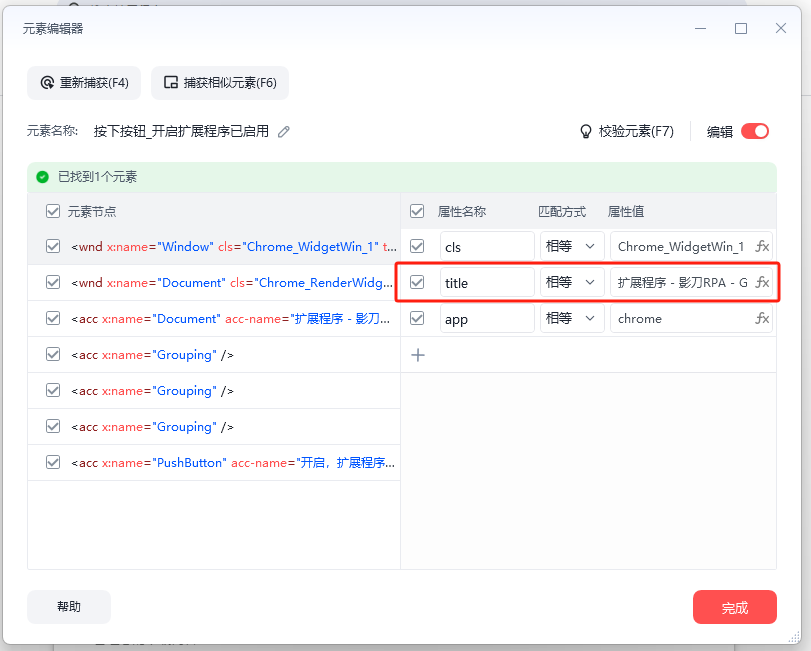Click the 完成 finish button
The height and width of the screenshot is (651, 811).
[734, 607]
